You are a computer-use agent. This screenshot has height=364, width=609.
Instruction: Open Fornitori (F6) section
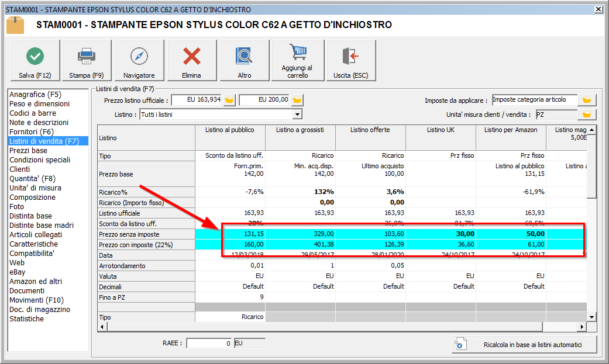click(32, 131)
